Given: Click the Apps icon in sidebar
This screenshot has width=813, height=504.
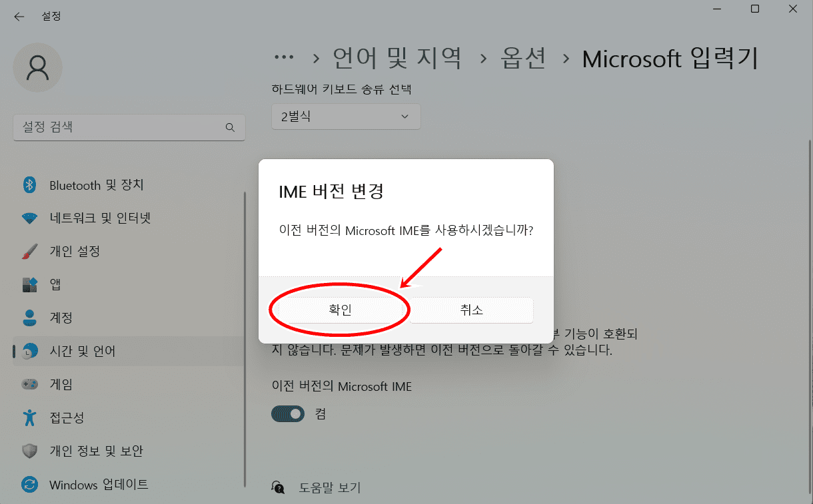Looking at the screenshot, I should pyautogui.click(x=29, y=285).
